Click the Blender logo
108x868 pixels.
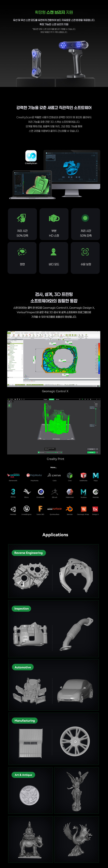69,509
